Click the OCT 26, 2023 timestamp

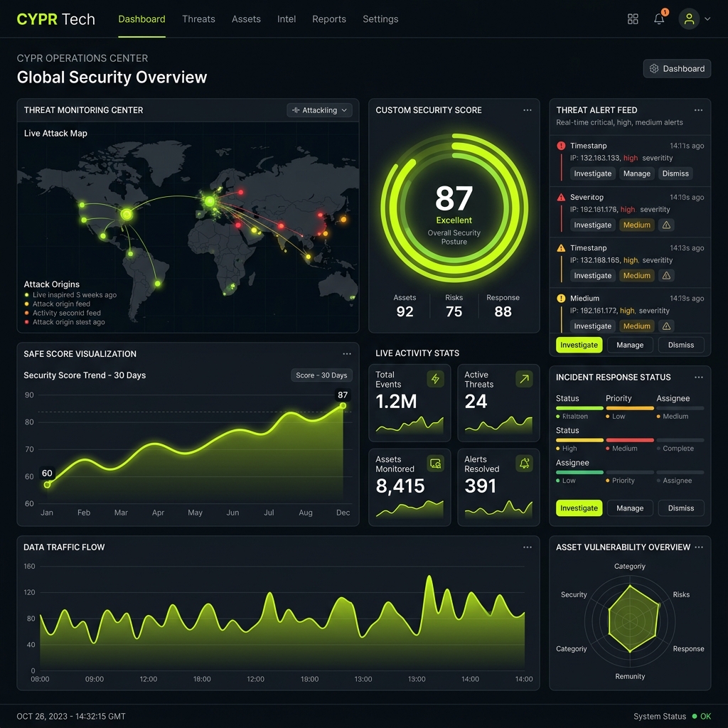71,716
